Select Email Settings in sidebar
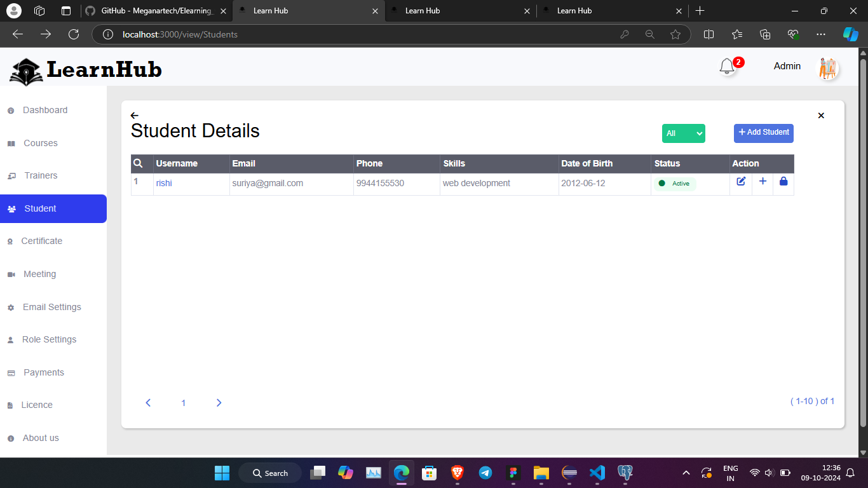 click(51, 307)
